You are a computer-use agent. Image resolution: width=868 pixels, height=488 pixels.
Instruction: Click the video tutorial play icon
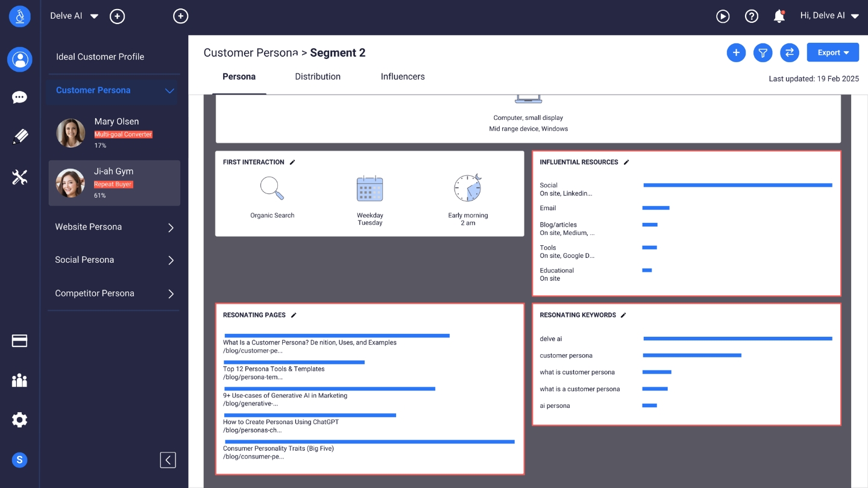(x=723, y=16)
